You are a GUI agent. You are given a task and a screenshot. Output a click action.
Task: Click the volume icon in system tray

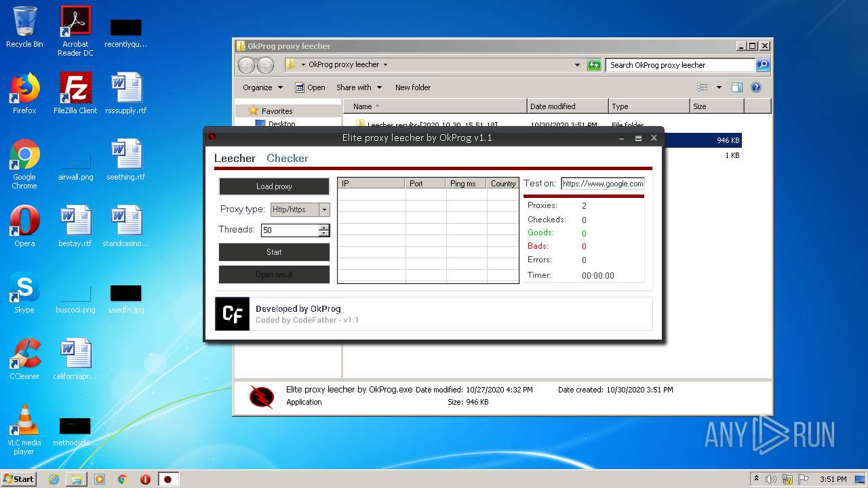pos(771,479)
